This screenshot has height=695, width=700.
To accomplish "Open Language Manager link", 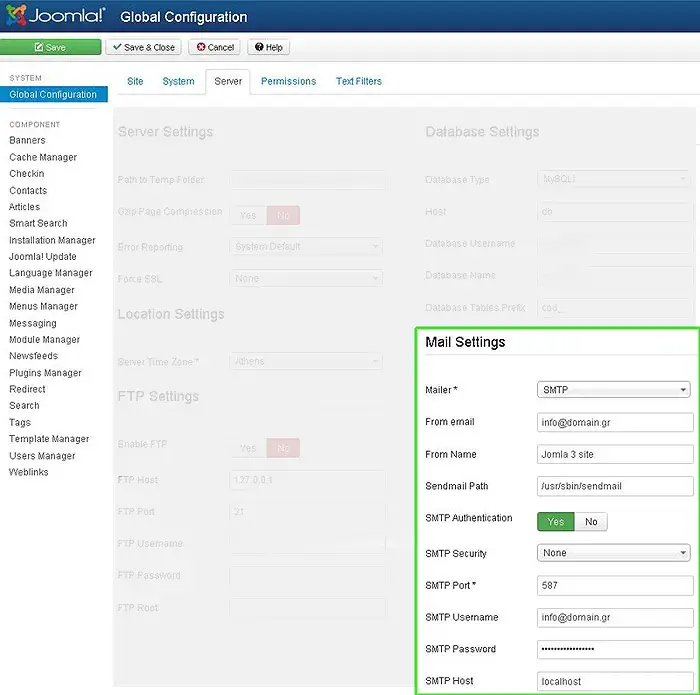I will tap(51, 273).
